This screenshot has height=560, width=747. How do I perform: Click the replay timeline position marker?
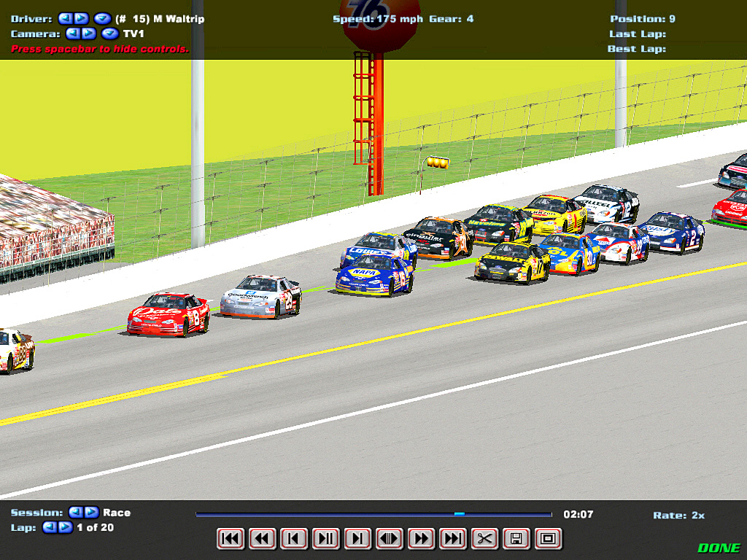459,514
